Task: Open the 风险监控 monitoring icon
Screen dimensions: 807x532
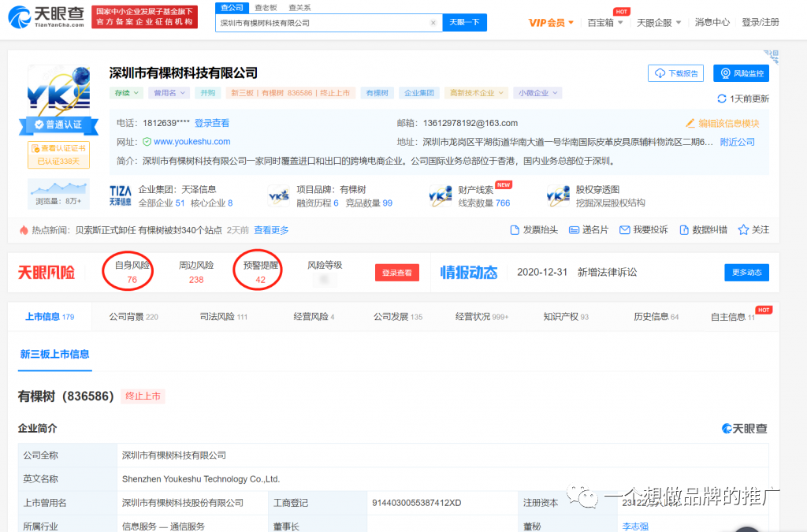Action: click(741, 73)
